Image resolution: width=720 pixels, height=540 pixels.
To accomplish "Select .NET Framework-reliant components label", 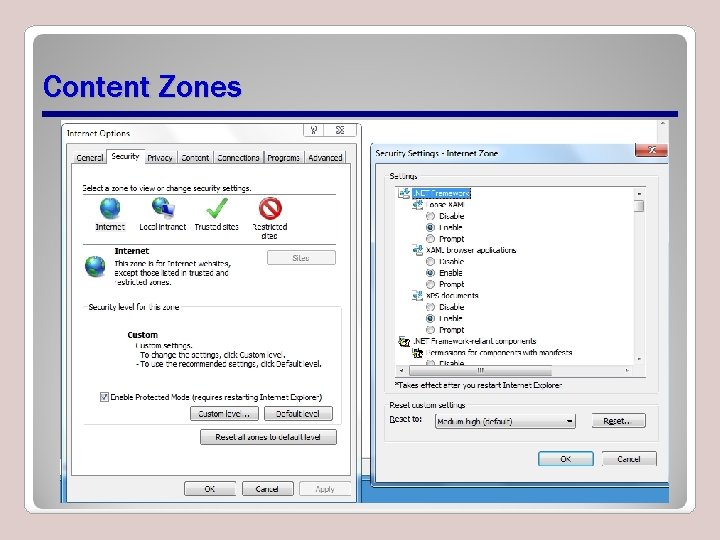I will click(474, 341).
